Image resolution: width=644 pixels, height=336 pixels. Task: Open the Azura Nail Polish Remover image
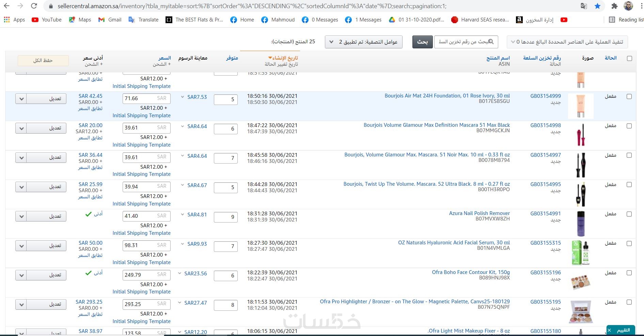point(581,224)
